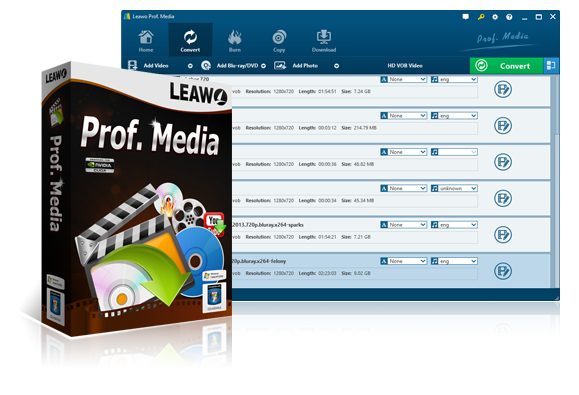Select the x264-sparks video title

click(x=268, y=224)
